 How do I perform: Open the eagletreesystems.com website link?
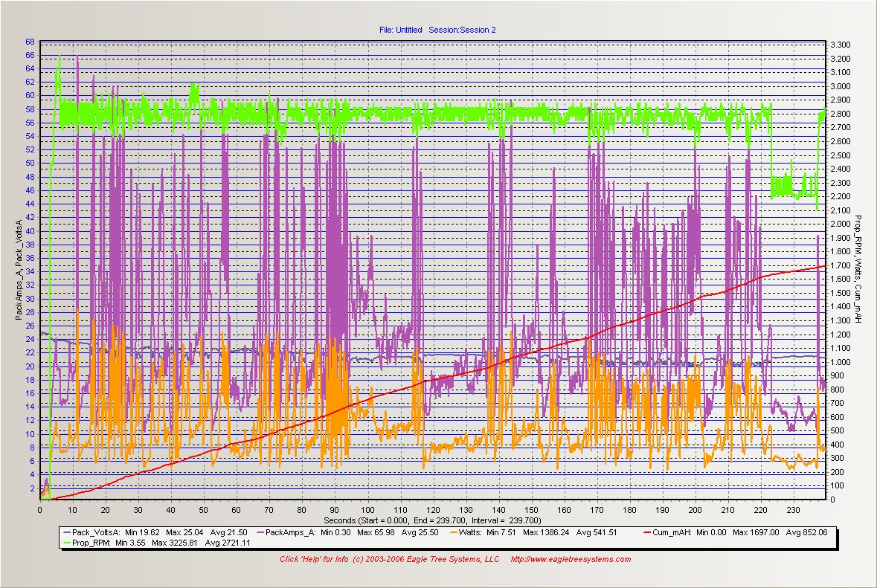570,560
